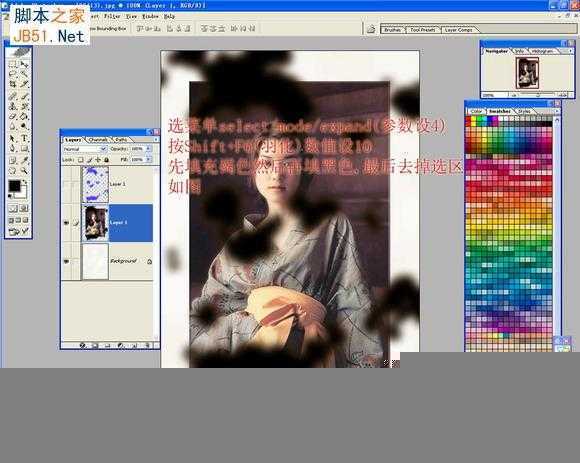
Task: Select the Hand tool
Action: point(13,170)
